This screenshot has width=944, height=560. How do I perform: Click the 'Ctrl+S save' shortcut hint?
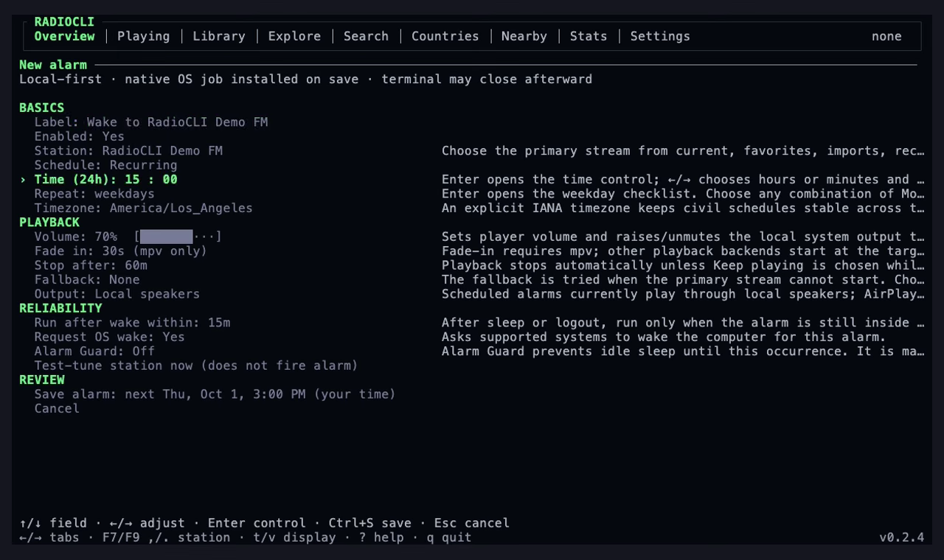tap(370, 523)
